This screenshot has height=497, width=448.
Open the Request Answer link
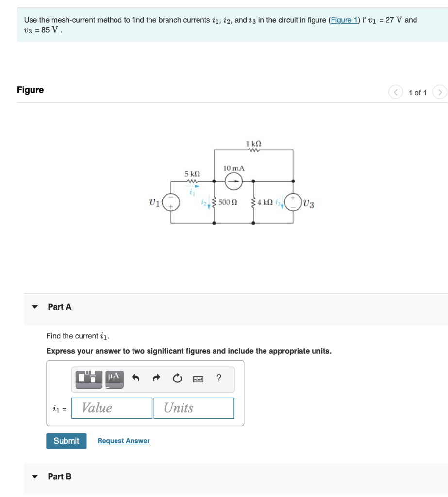123,441
